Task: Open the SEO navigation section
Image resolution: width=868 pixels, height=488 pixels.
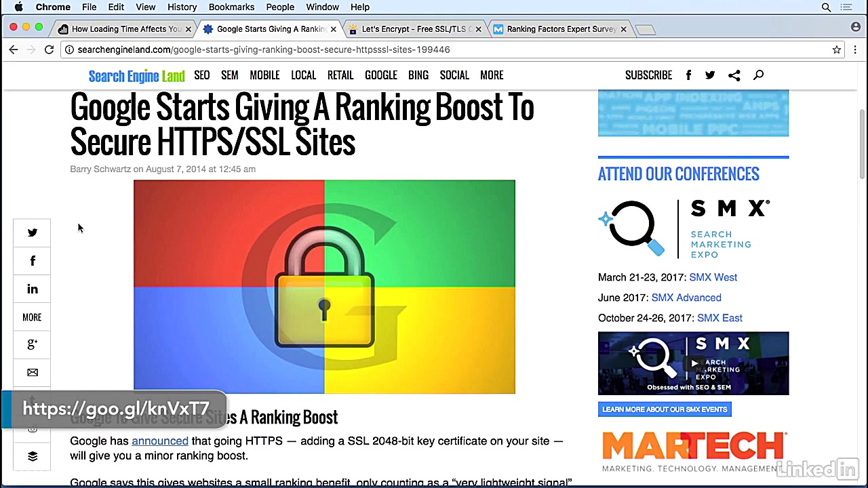Action: (202, 75)
